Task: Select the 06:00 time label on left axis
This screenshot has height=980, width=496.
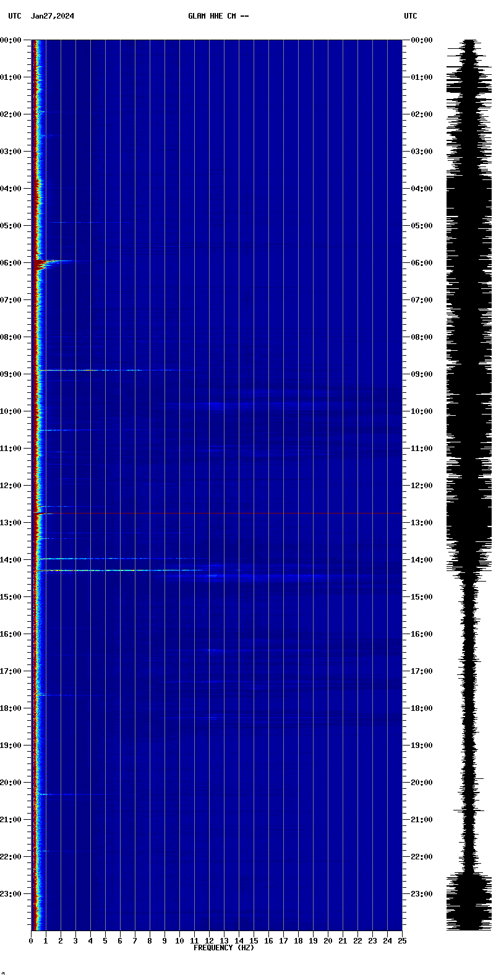Action: 11,263
